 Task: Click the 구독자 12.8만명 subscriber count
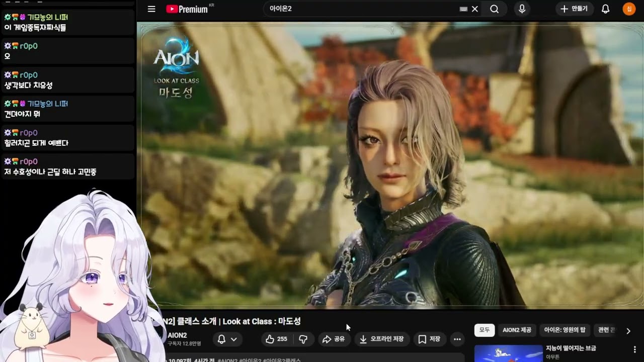tap(184, 344)
